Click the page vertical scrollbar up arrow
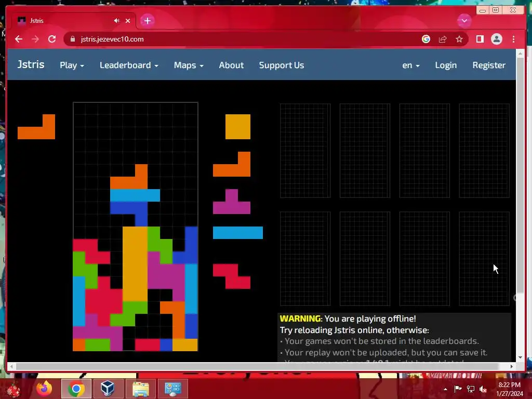Screen dimensions: 532x399 (520, 54)
